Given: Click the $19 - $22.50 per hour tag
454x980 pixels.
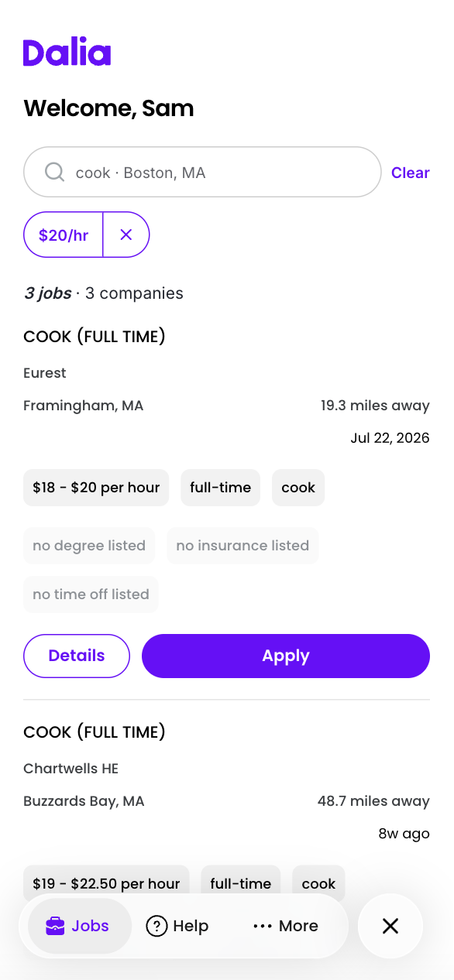Looking at the screenshot, I should click(106, 883).
